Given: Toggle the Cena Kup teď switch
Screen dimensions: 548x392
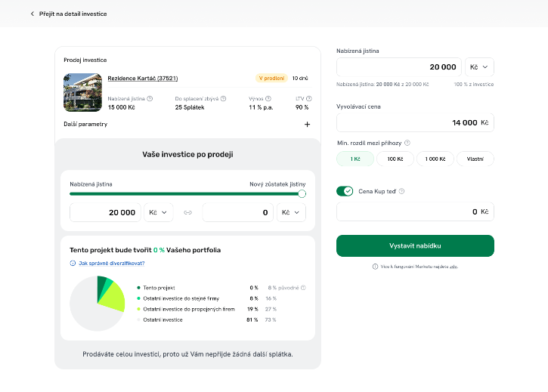Looking at the screenshot, I should tap(345, 191).
